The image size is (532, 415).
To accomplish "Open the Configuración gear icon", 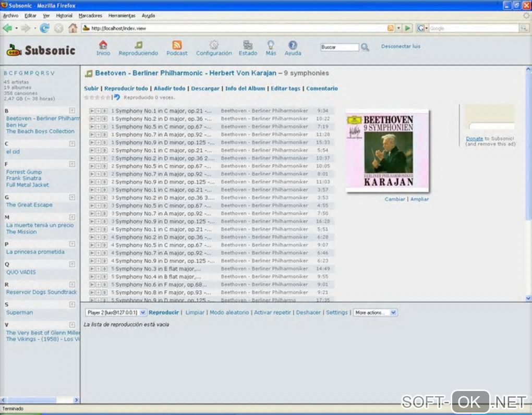I will pos(214,45).
